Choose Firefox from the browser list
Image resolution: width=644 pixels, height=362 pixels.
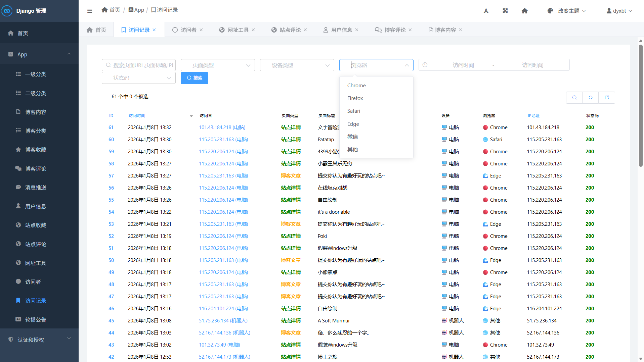(x=355, y=98)
